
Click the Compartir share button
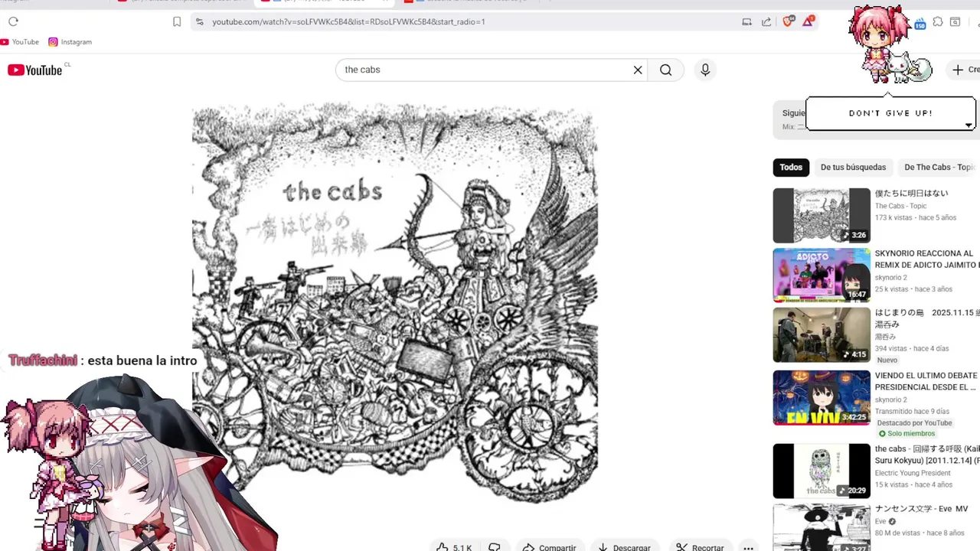tap(549, 547)
